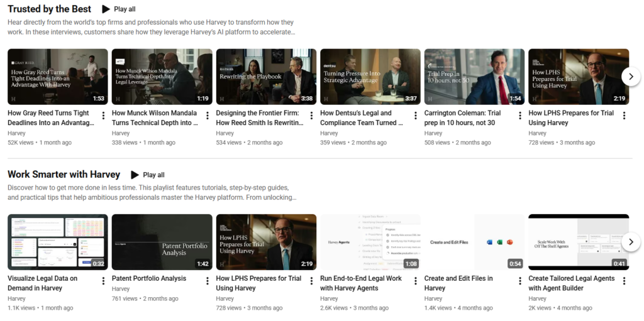Image resolution: width=644 pixels, height=321 pixels.
Task: Open Work Smarter with Harvey playlist heading
Action: tap(64, 175)
